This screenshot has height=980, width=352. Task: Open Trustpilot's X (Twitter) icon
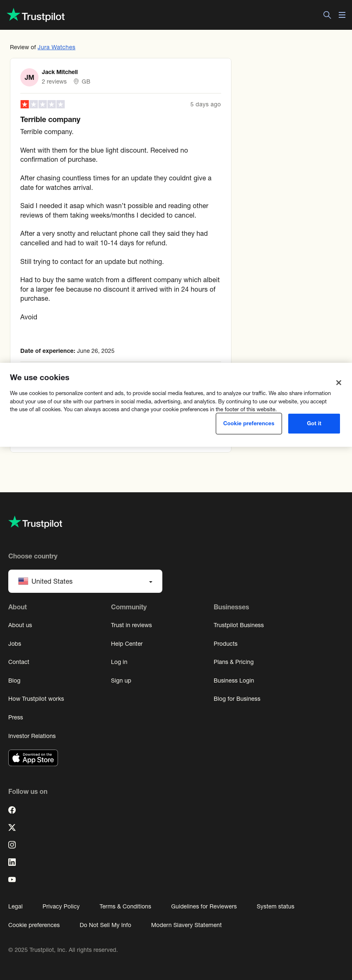point(12,827)
